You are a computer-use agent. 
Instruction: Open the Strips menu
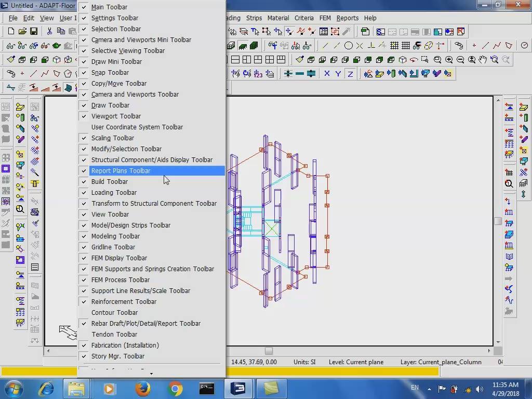pyautogui.click(x=254, y=18)
